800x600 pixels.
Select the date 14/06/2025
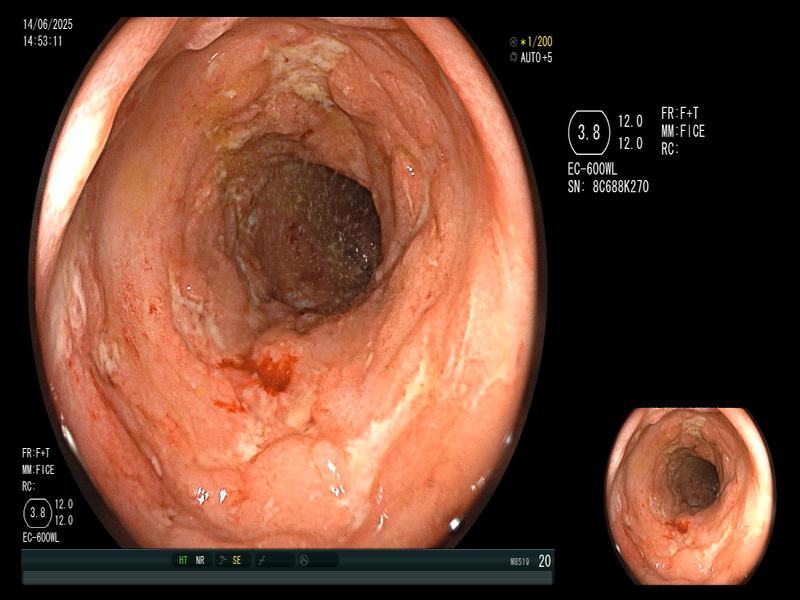(48, 24)
